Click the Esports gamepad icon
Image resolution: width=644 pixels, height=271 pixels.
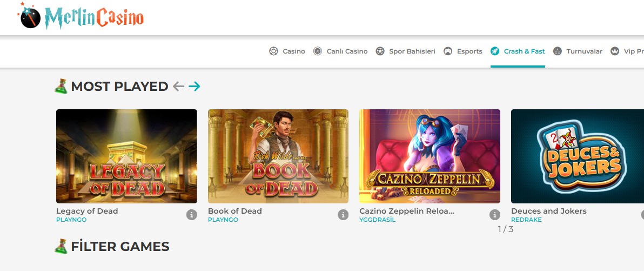pos(448,51)
